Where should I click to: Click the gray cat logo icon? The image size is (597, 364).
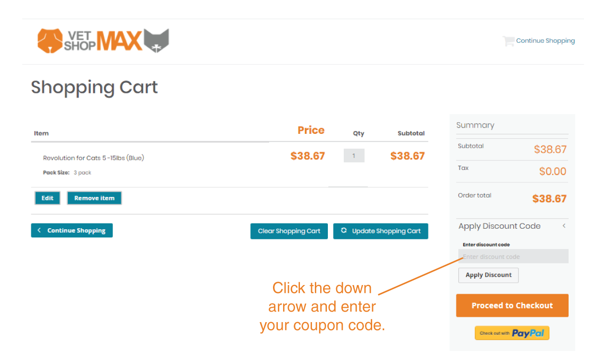point(156,41)
